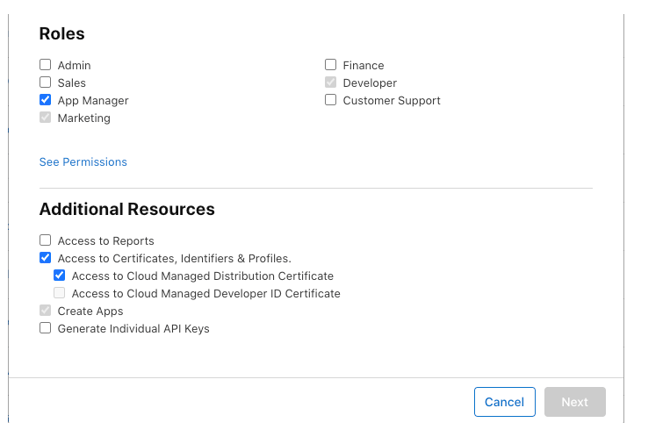Click the disabled Developer checkbox
The width and height of the screenshot is (670, 444).
pos(330,82)
